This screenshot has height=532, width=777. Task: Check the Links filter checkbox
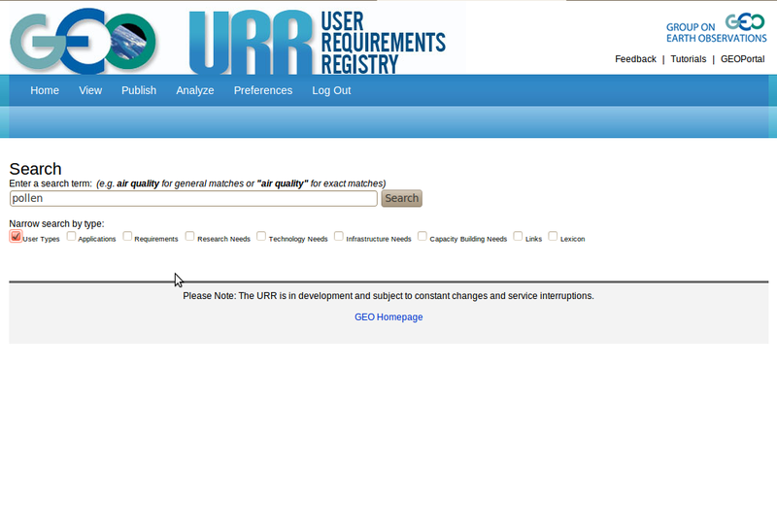519,236
